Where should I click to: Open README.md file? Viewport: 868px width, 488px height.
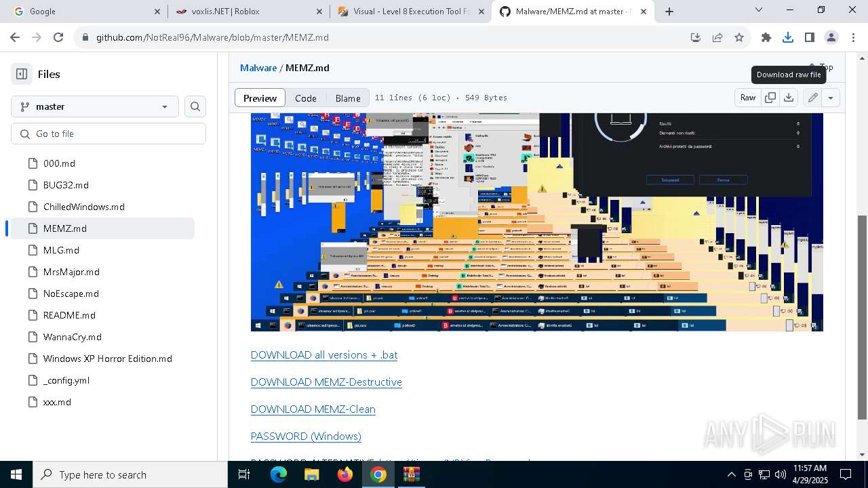point(69,315)
